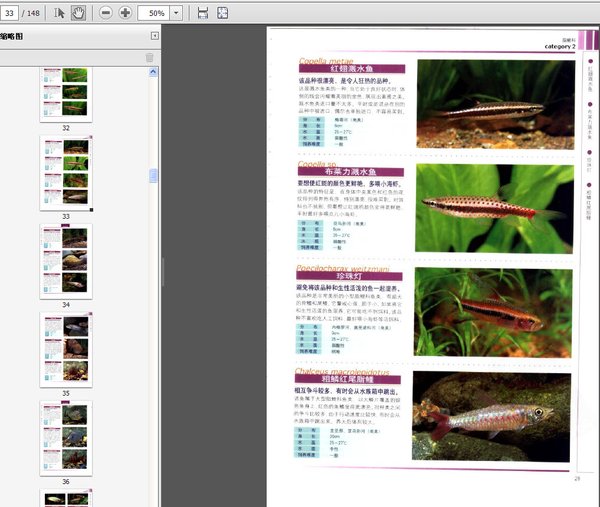This screenshot has height=507, width=600.
Task: Open page 36 thumbnail
Action: pos(66,438)
